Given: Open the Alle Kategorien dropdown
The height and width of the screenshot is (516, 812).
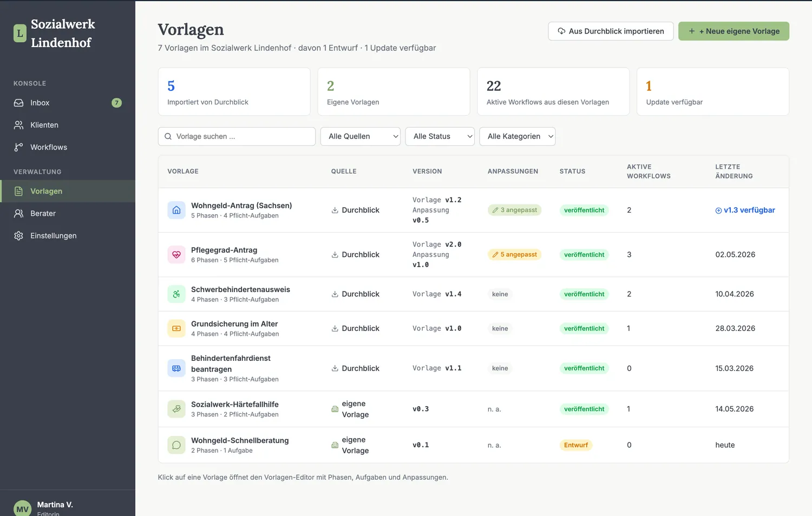Looking at the screenshot, I should point(518,136).
